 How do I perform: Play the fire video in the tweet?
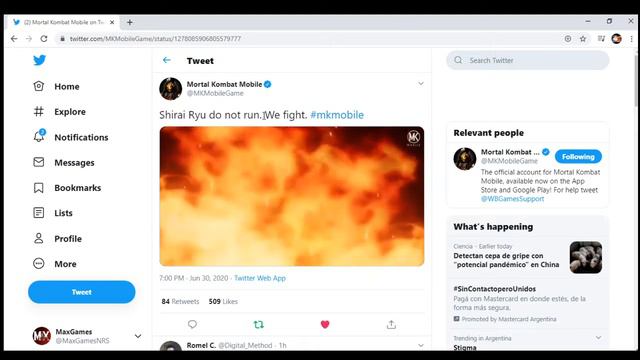tap(292, 196)
